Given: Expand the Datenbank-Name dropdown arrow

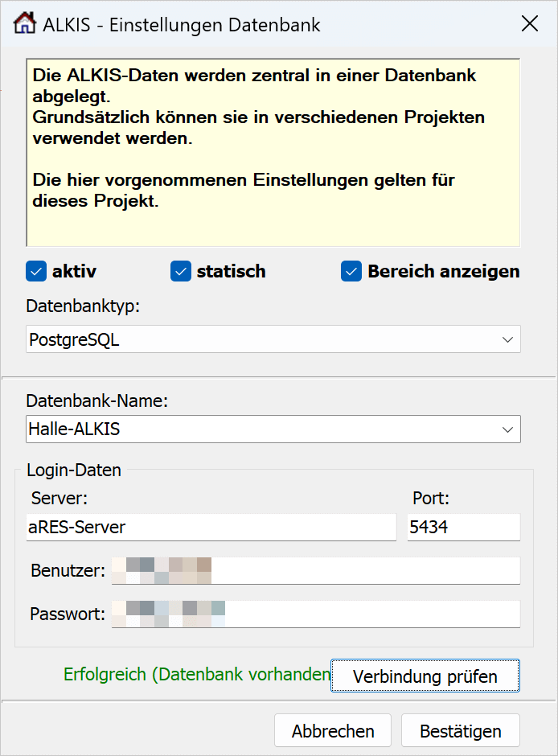Looking at the screenshot, I should 507,429.
